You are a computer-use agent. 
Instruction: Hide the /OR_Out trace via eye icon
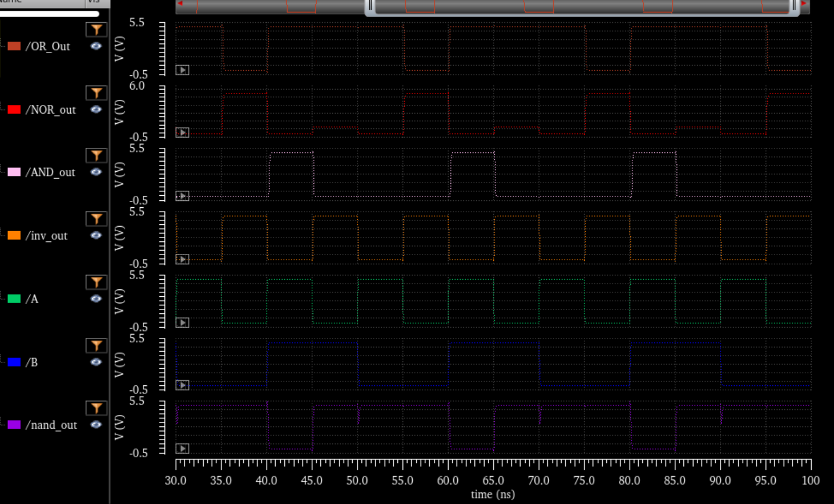click(96, 46)
